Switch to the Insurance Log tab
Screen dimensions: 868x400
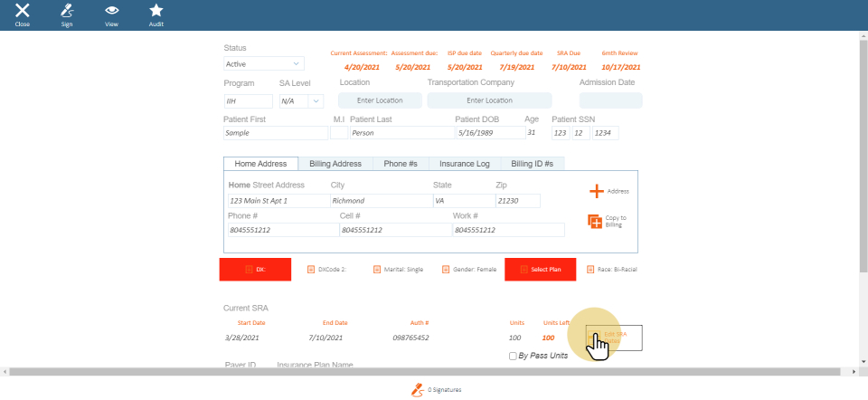[464, 164]
